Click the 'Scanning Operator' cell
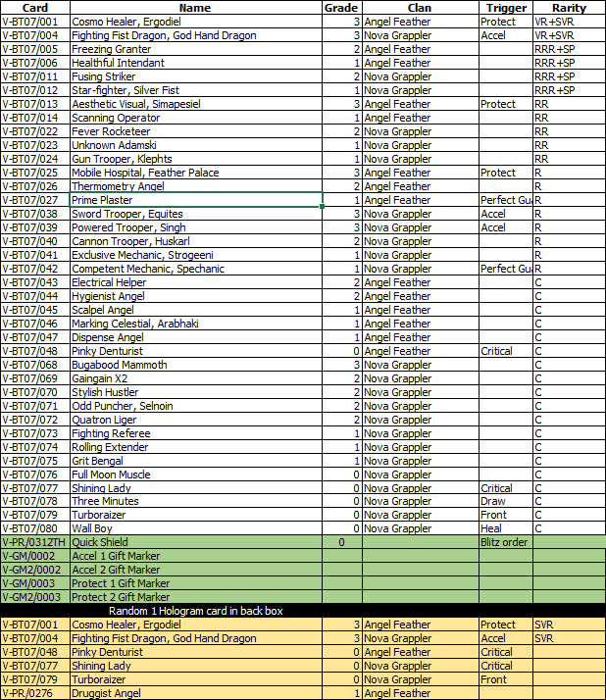 point(196,118)
